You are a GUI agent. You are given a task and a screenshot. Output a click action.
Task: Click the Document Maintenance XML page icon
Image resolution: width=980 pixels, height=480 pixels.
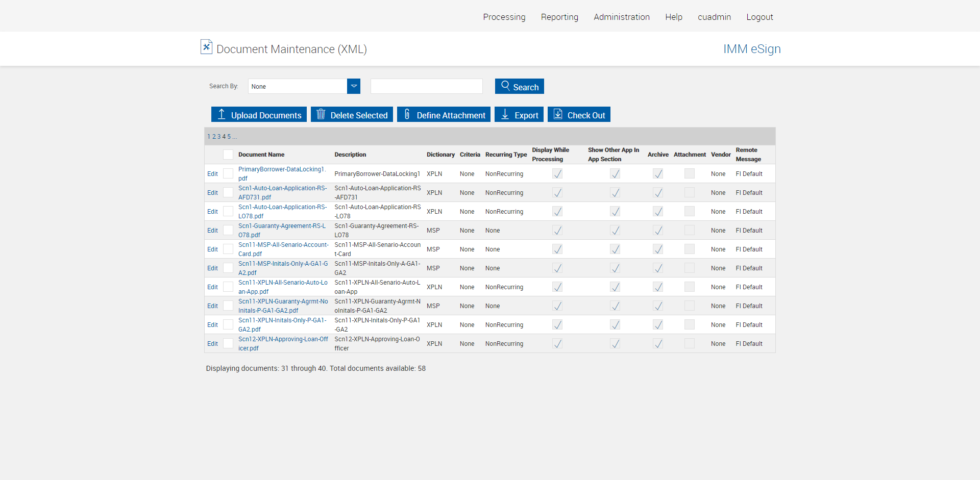click(206, 47)
